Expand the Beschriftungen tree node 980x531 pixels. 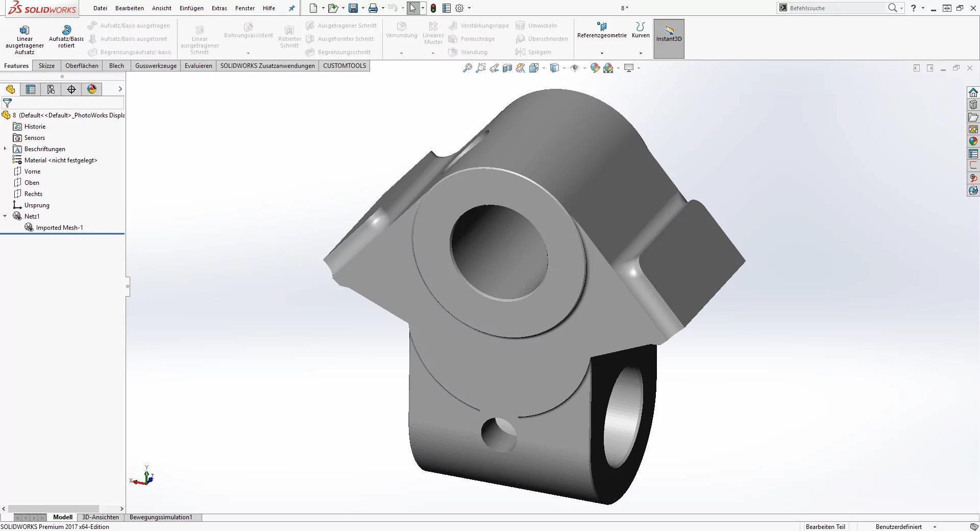point(5,149)
